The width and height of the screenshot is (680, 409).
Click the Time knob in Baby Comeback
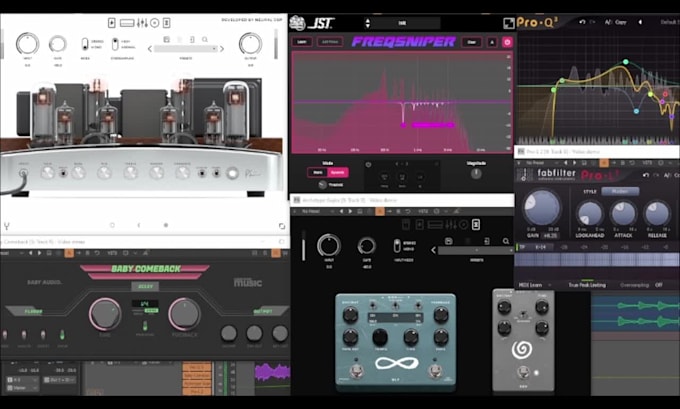[x=105, y=314]
